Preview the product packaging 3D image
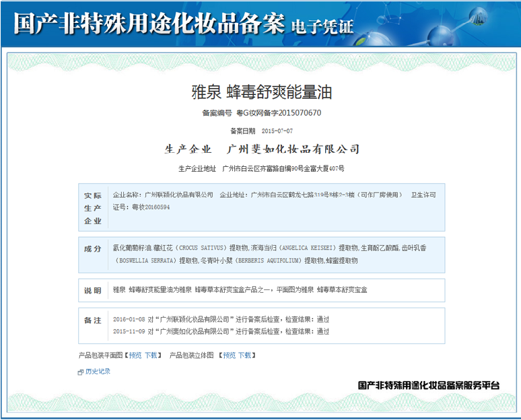This screenshot has width=521, height=420. 230,355
